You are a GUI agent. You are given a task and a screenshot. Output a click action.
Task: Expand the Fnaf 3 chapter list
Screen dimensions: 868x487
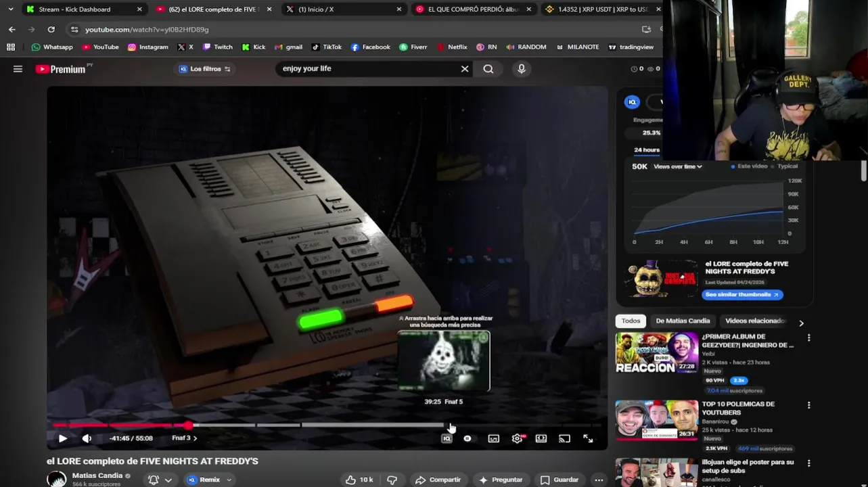pyautogui.click(x=185, y=438)
